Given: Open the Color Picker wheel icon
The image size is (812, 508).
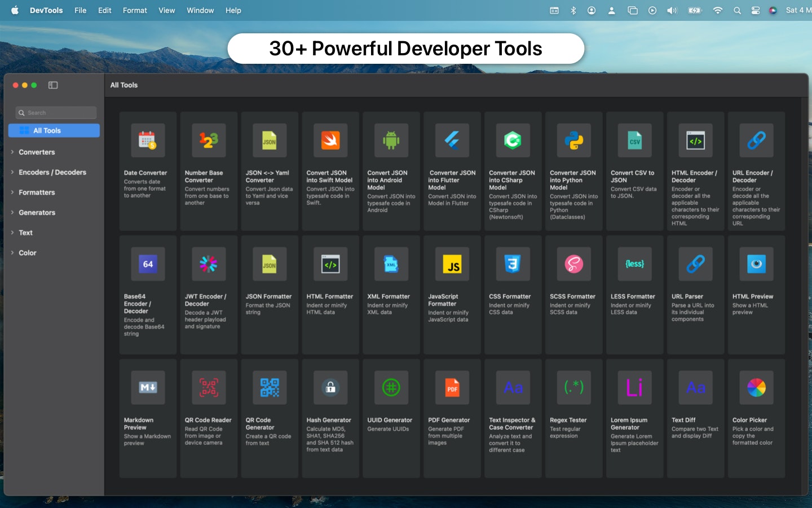Looking at the screenshot, I should pyautogui.click(x=757, y=387).
